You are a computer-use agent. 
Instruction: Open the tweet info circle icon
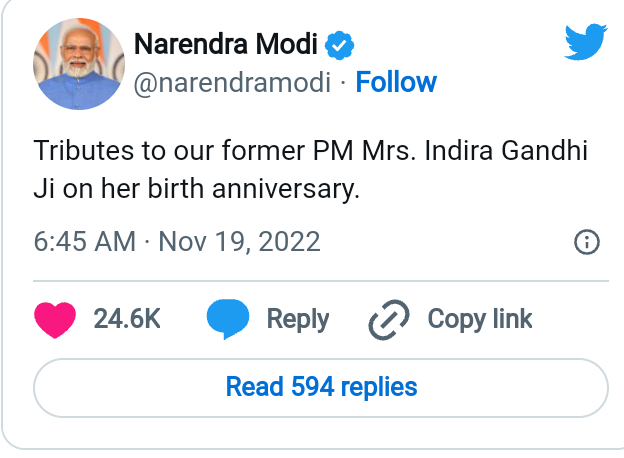click(x=587, y=242)
